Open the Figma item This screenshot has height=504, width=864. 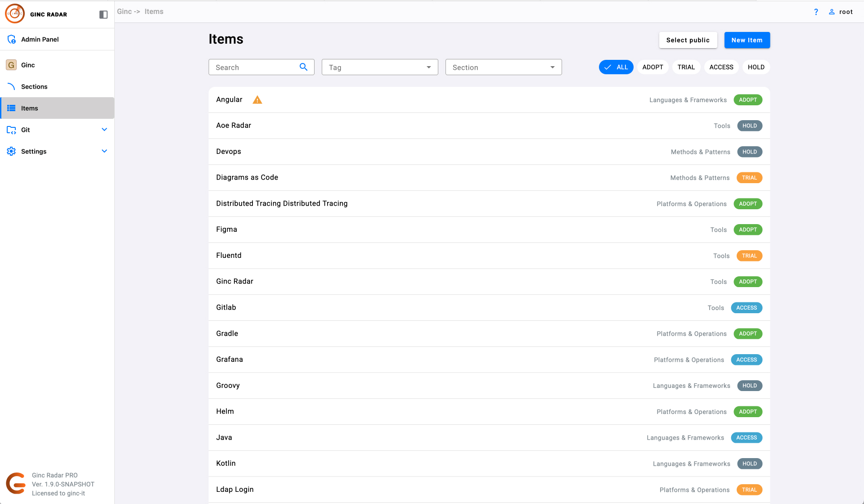[x=489, y=229]
